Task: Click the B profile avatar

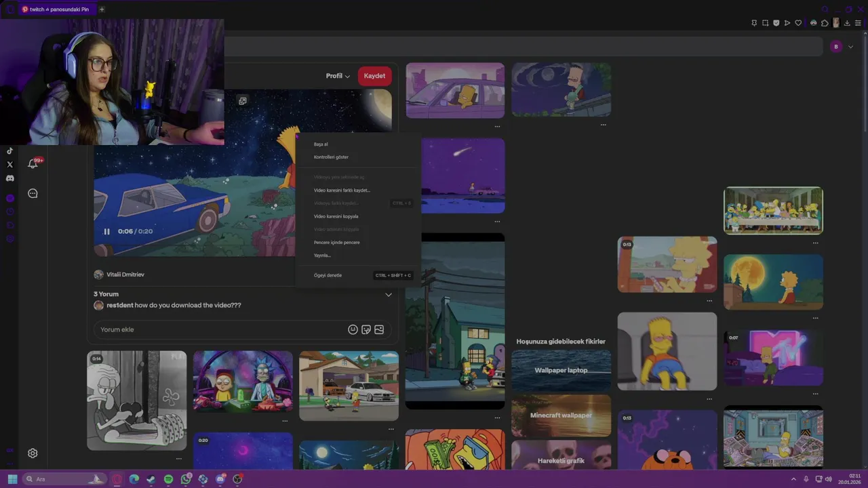Action: click(836, 47)
